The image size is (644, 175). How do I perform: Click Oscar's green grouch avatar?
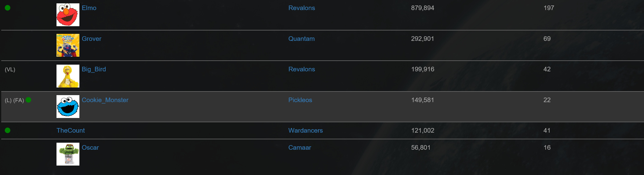[68, 154]
